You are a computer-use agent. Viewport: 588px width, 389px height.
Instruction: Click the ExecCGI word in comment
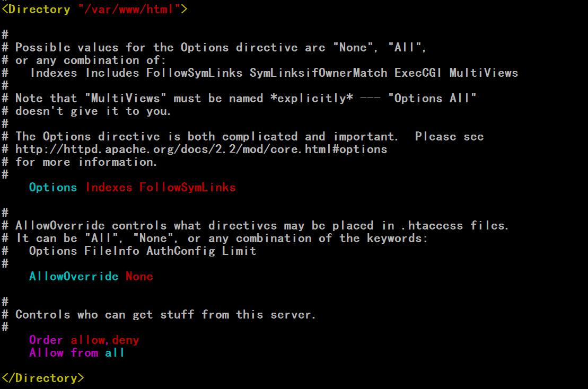click(x=418, y=73)
